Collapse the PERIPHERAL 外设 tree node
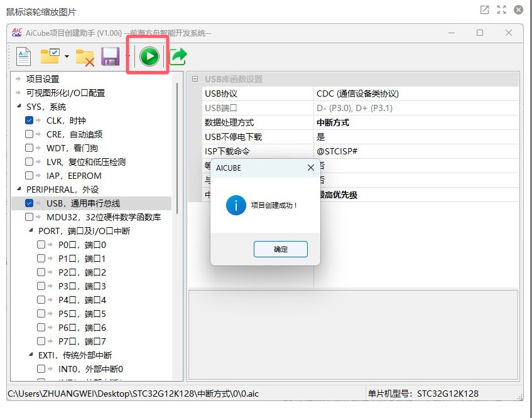Screen dimensions: 532x418 tap(19, 189)
